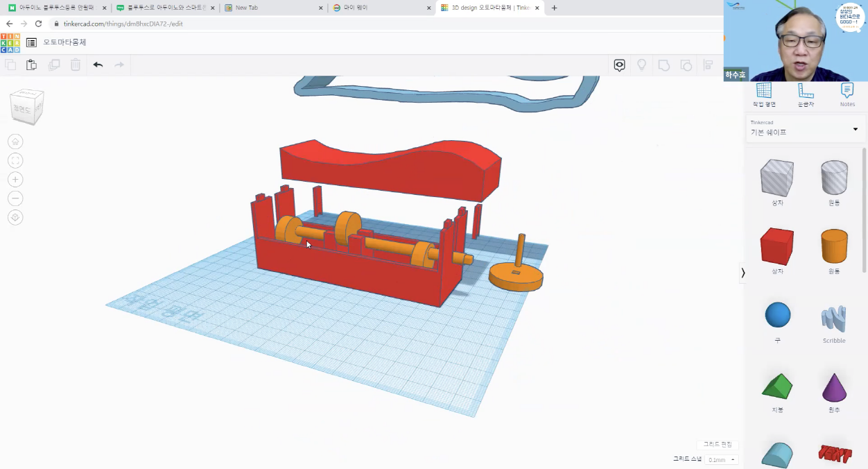Pick the green roof shape

[777, 386]
